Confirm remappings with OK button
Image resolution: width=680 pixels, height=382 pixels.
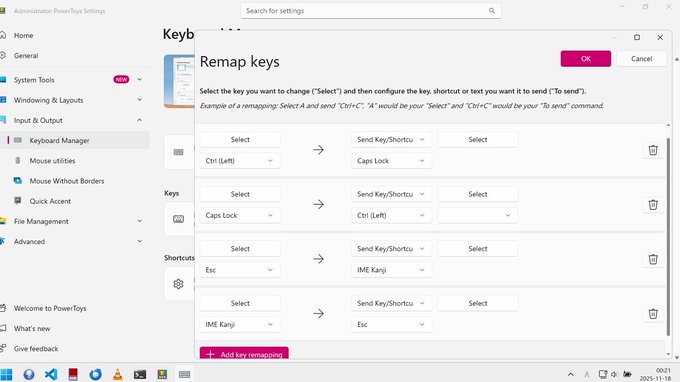[x=585, y=59]
